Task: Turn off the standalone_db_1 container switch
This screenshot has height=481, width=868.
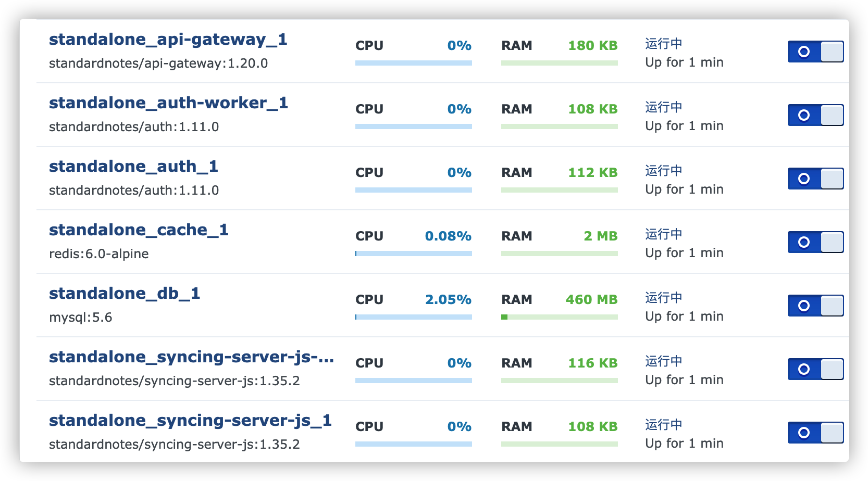Action: tap(815, 306)
